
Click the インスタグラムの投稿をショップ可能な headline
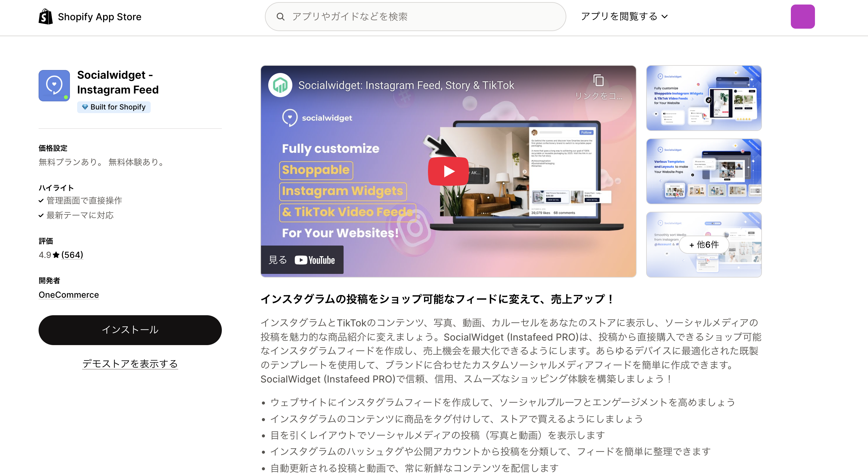pyautogui.click(x=438, y=299)
